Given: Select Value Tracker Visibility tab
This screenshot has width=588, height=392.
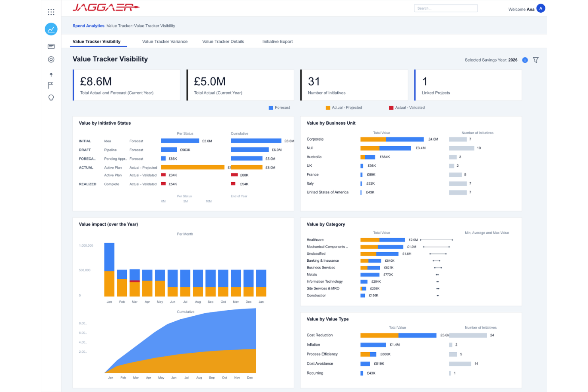Looking at the screenshot, I should (x=97, y=41).
